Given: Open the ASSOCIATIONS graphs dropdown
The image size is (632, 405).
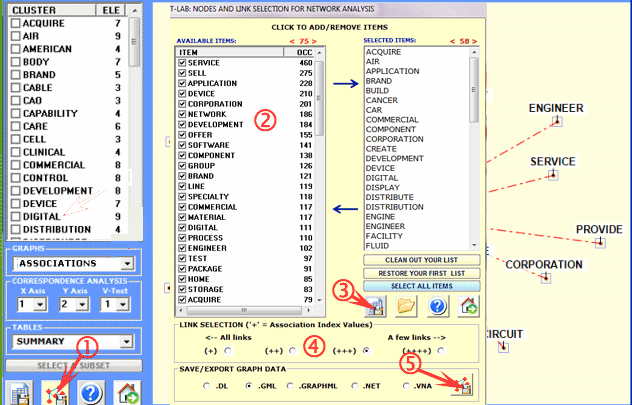Looking at the screenshot, I should point(125,265).
